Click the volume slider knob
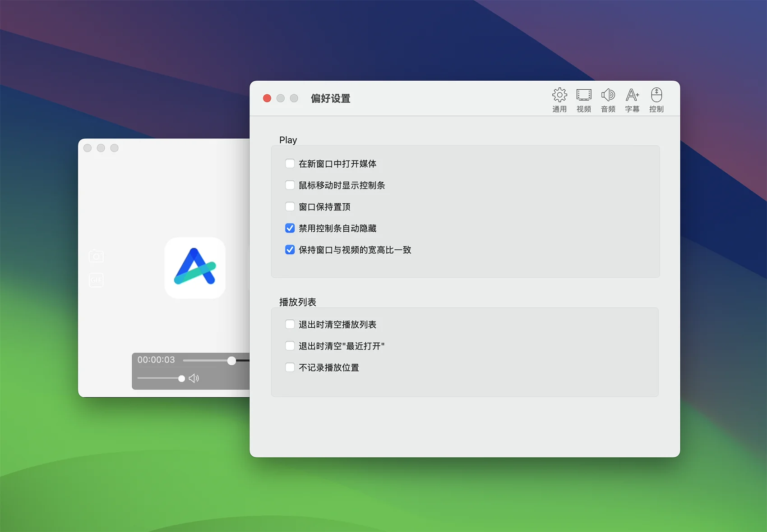Viewport: 767px width, 532px height. point(181,379)
